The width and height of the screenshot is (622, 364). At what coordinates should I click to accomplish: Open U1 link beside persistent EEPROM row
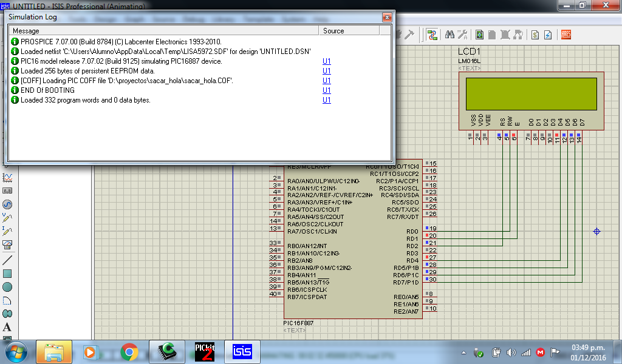pyautogui.click(x=326, y=71)
